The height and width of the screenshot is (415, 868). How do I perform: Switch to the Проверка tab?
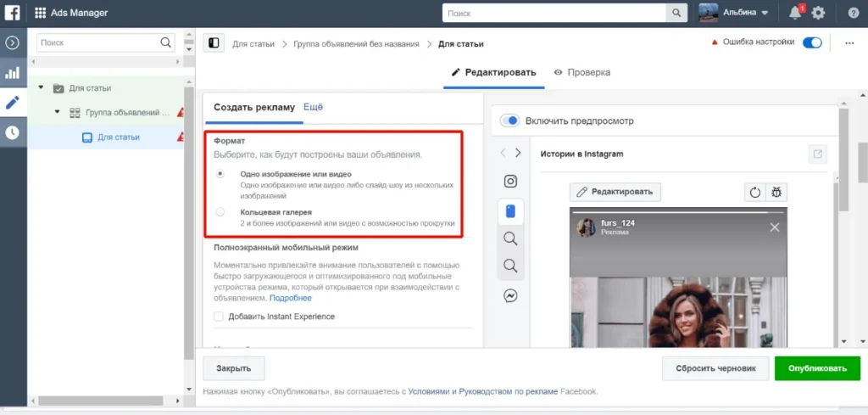pos(582,73)
